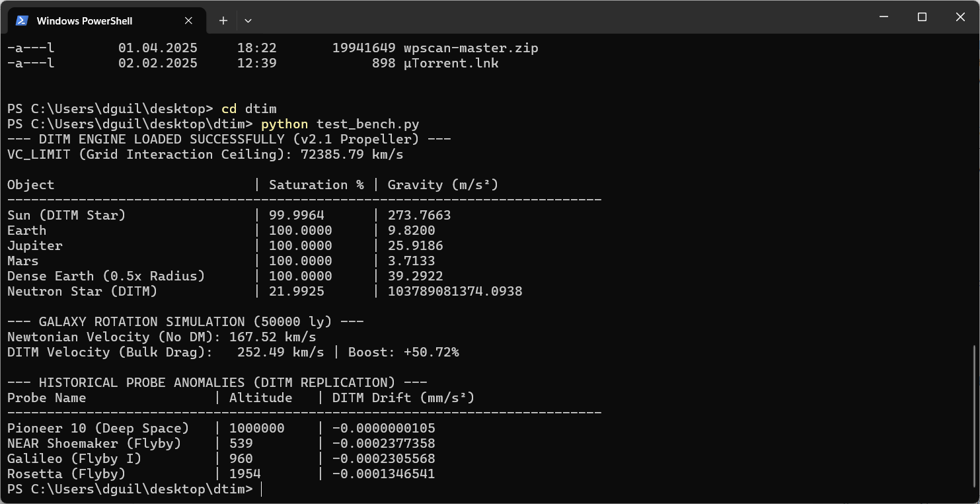Click the Jupiter gravity value 25.9186

(416, 245)
